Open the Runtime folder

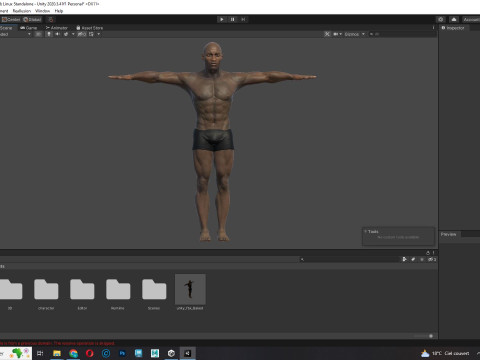tap(118, 294)
